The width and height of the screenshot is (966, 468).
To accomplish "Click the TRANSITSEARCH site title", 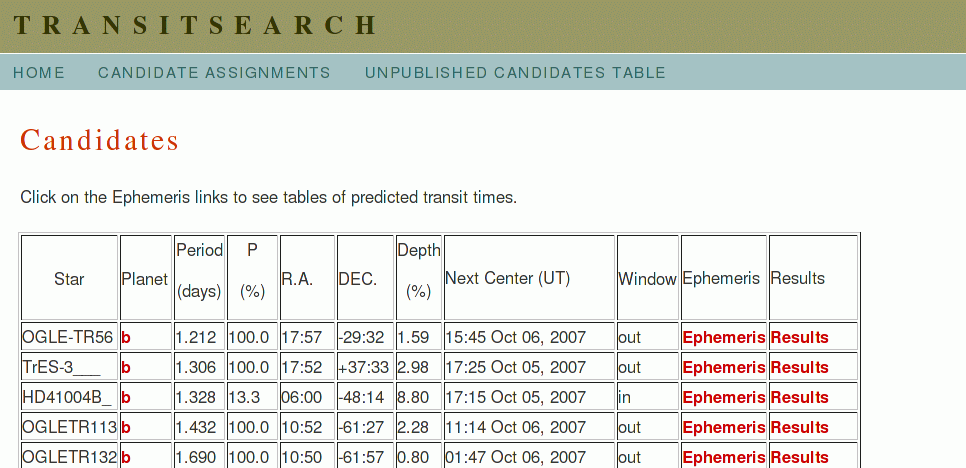I will [x=195, y=25].
